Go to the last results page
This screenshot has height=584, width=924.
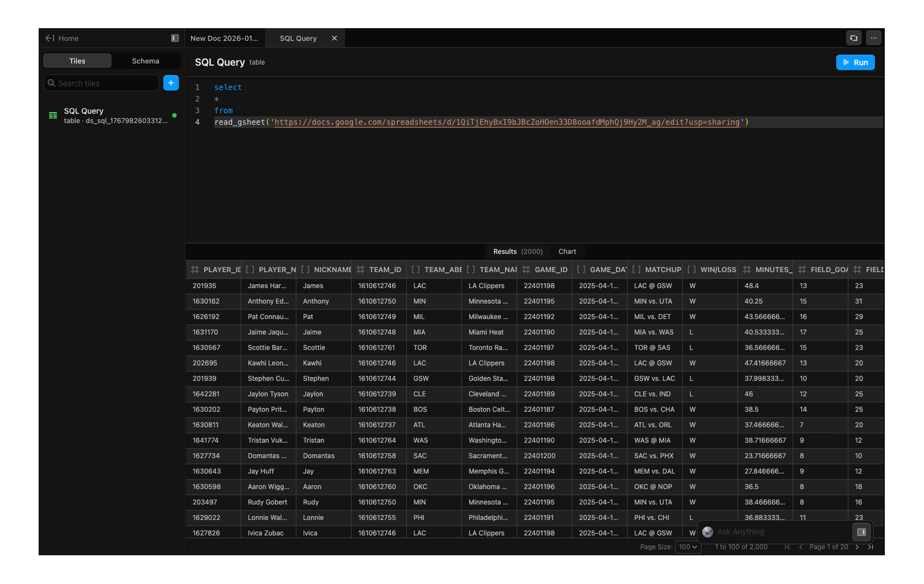871,547
